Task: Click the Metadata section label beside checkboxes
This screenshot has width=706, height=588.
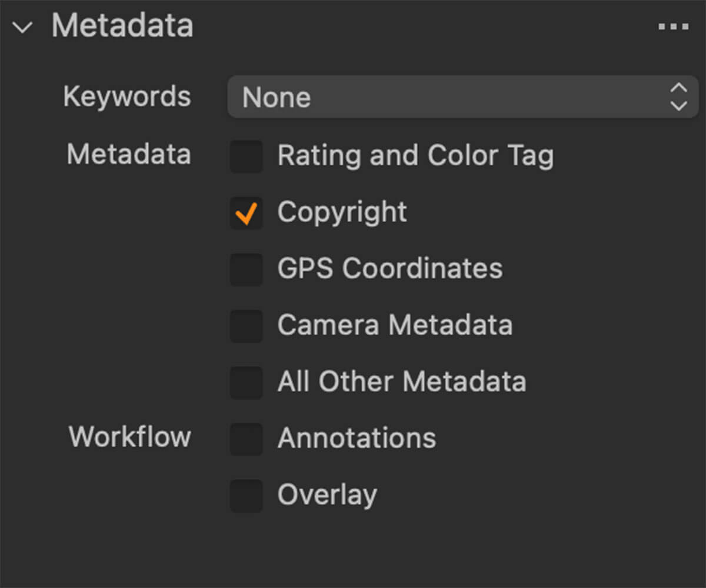Action: pyautogui.click(x=129, y=155)
